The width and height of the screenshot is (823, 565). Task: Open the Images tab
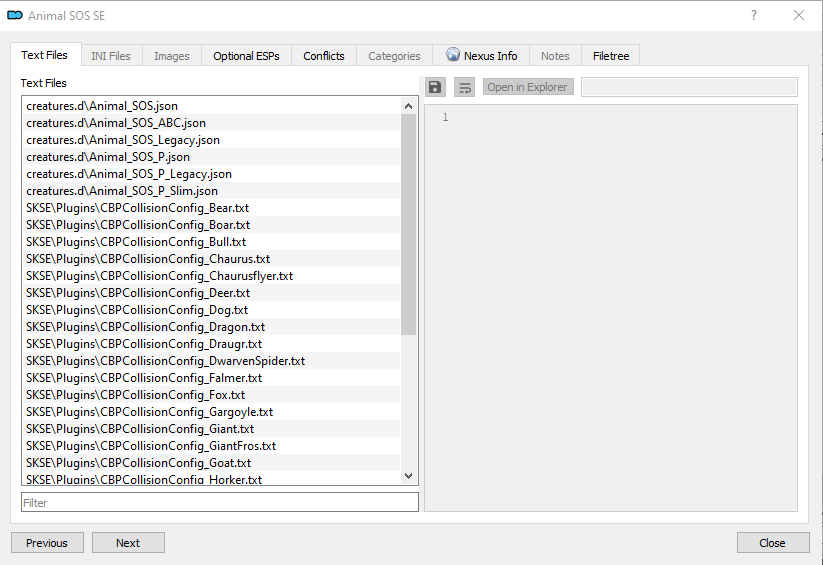[x=172, y=56]
